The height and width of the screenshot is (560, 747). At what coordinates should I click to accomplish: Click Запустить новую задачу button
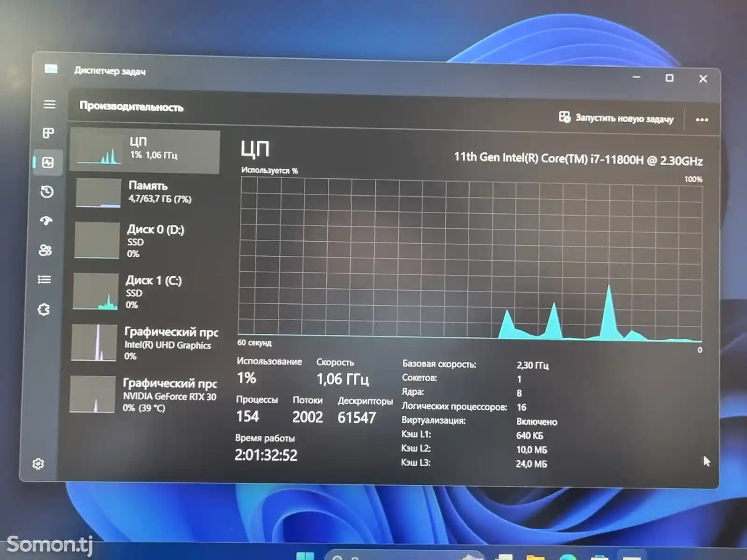pos(616,118)
